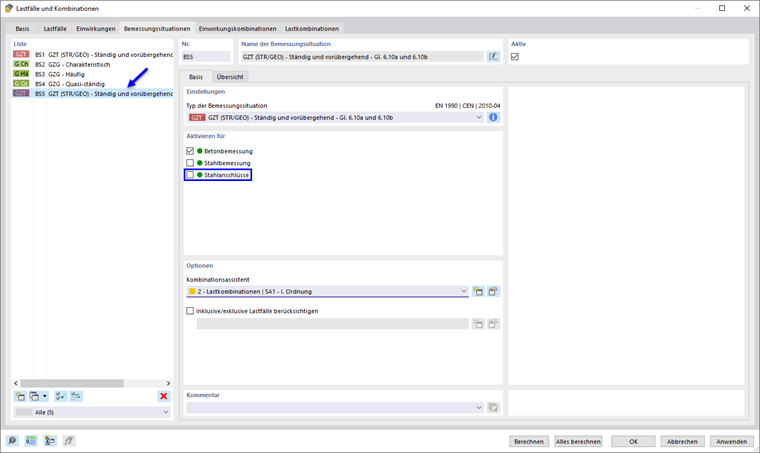This screenshot has width=760, height=453.
Task: Click the green G Ch color tag of BS2
Action: pos(21,64)
